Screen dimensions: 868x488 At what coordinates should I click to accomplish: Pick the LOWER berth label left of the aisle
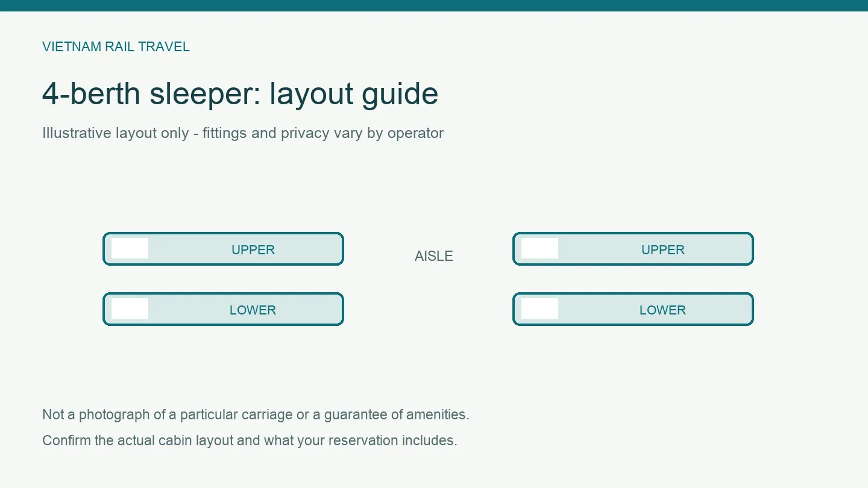coord(253,310)
